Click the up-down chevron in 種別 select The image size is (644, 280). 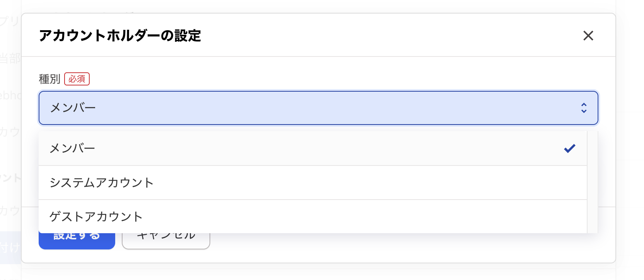tap(584, 108)
